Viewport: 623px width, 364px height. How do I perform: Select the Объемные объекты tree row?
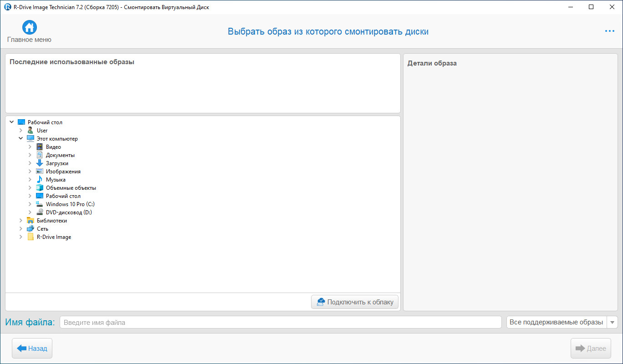pos(203,188)
